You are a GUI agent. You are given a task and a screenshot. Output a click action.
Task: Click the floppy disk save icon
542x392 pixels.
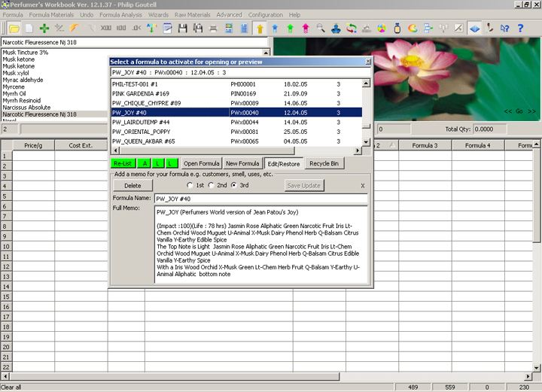coord(182,29)
